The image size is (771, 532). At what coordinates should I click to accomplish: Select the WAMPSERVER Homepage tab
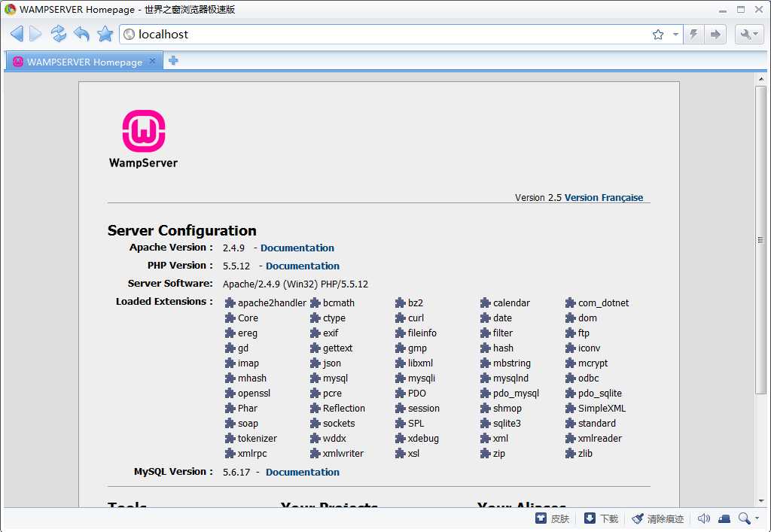tap(84, 62)
